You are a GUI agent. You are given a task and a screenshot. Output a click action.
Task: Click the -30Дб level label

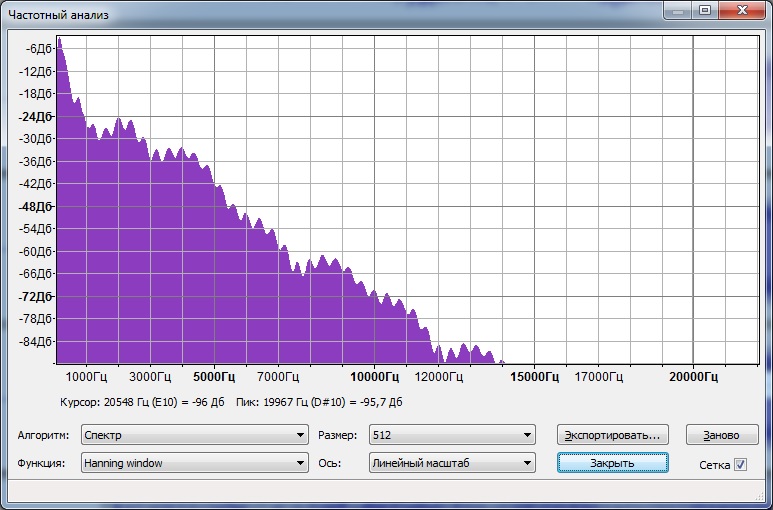tap(35, 139)
